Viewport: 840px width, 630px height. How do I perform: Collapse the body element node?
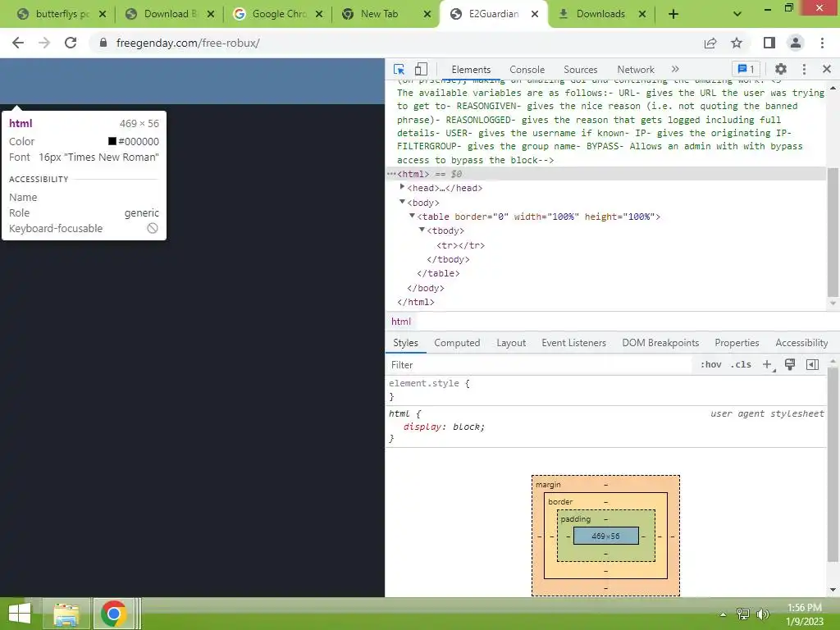point(402,202)
